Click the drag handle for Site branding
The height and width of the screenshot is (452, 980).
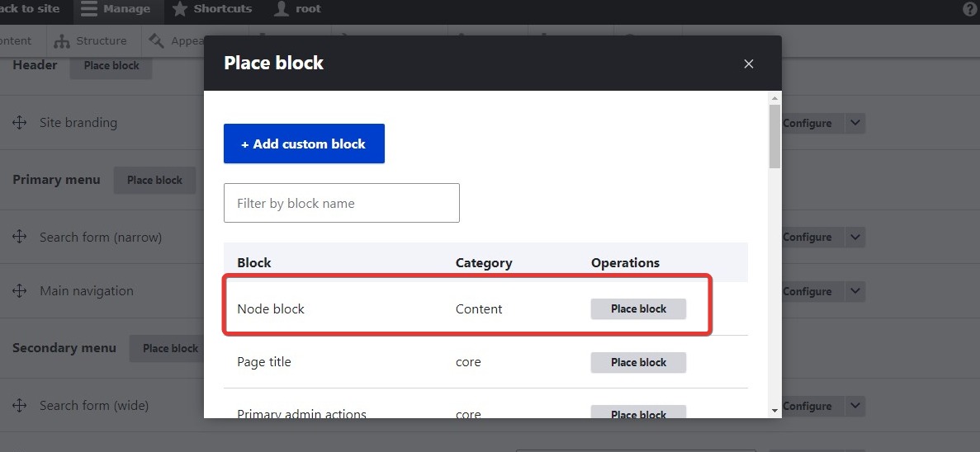(x=20, y=123)
